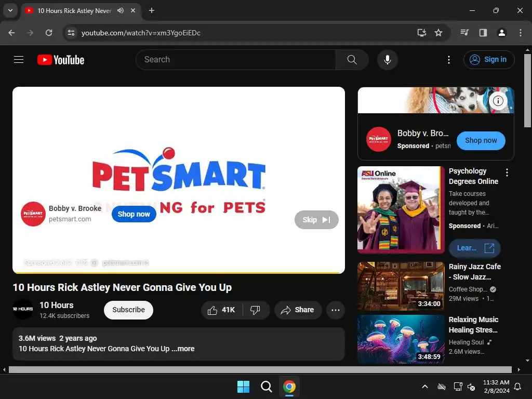Image resolution: width=532 pixels, height=399 pixels.
Task: Click PetSmart avatar in video overlay
Action: point(33,214)
